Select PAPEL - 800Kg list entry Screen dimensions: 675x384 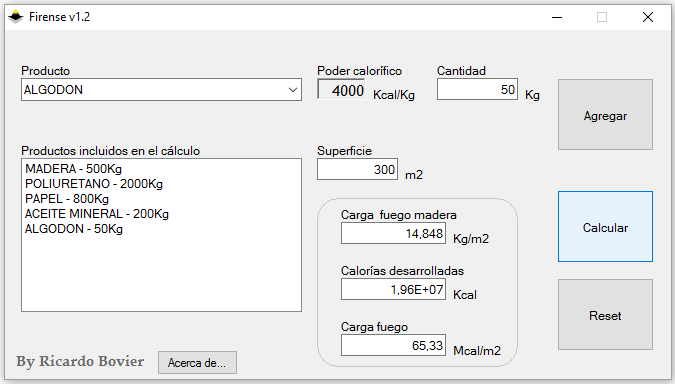click(67, 199)
